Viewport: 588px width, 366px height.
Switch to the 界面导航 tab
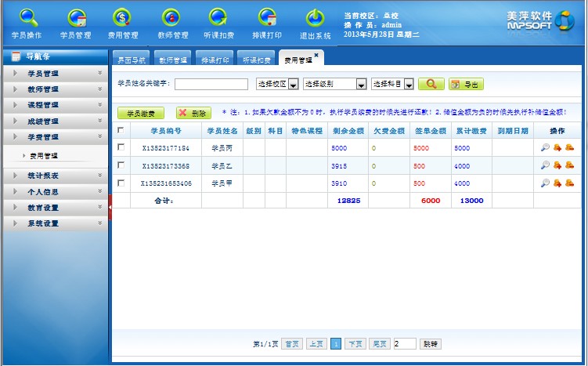tap(132, 60)
